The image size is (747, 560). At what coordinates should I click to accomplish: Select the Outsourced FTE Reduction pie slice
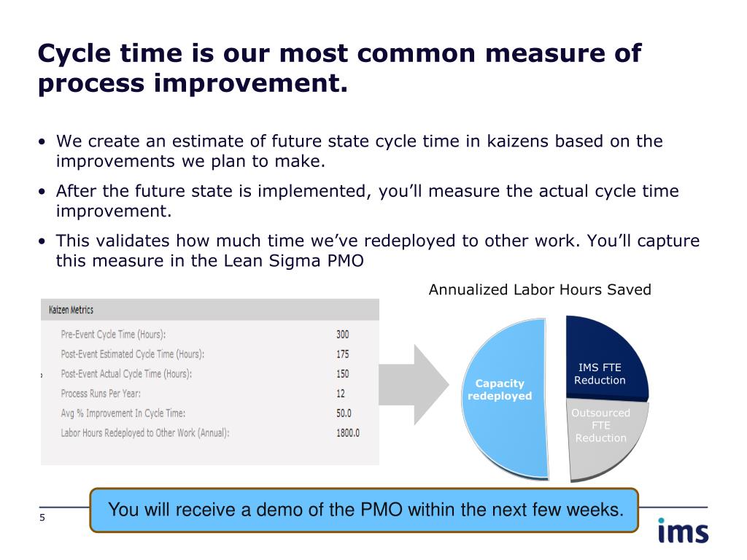(x=605, y=438)
